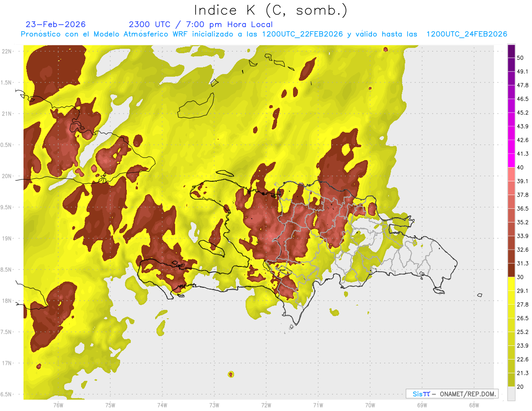532x411 pixels.
Task: Click the "74W" longitude label
Action: click(162, 405)
